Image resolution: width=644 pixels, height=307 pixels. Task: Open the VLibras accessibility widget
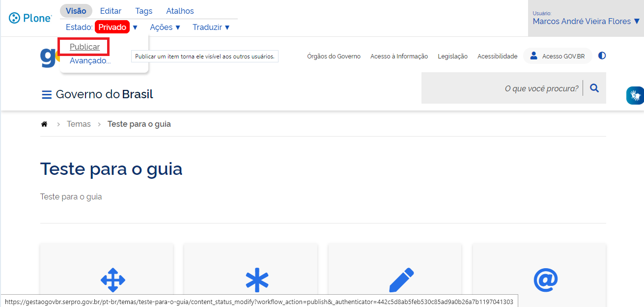[635, 95]
